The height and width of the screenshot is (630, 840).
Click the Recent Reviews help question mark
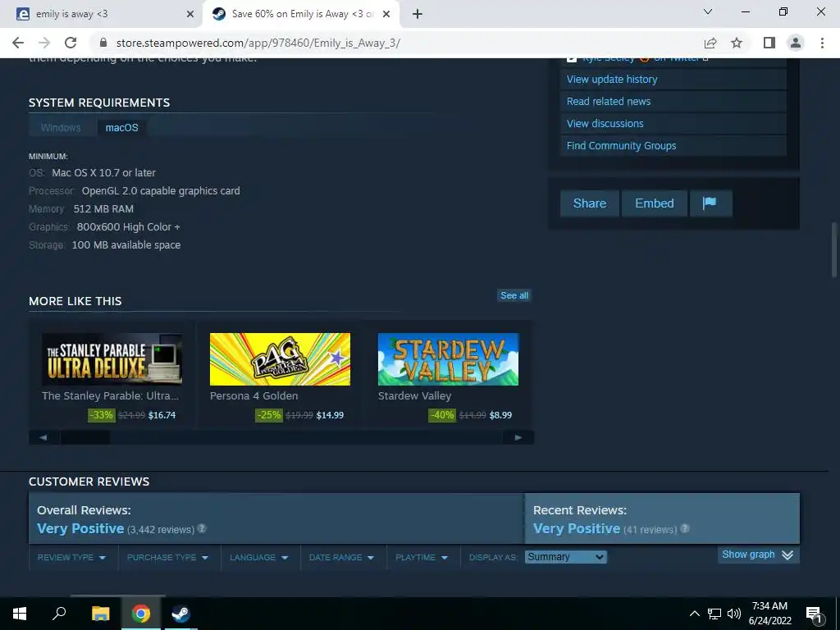pos(685,529)
